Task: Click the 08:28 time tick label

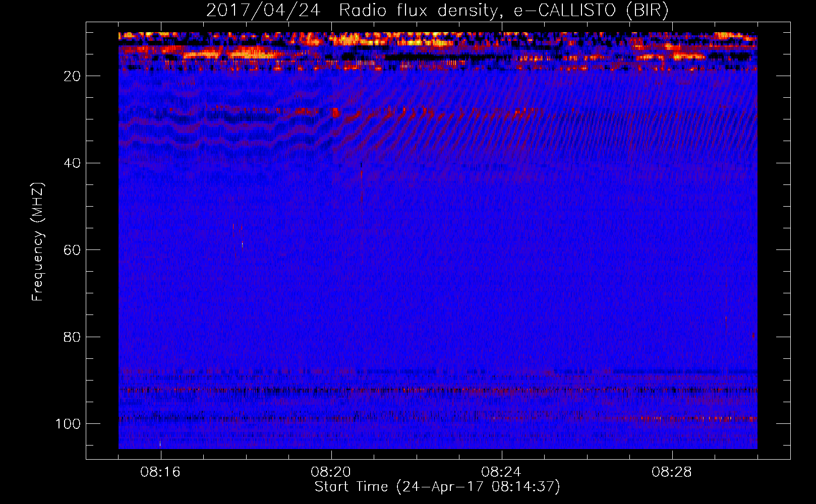Action: pyautogui.click(x=672, y=472)
